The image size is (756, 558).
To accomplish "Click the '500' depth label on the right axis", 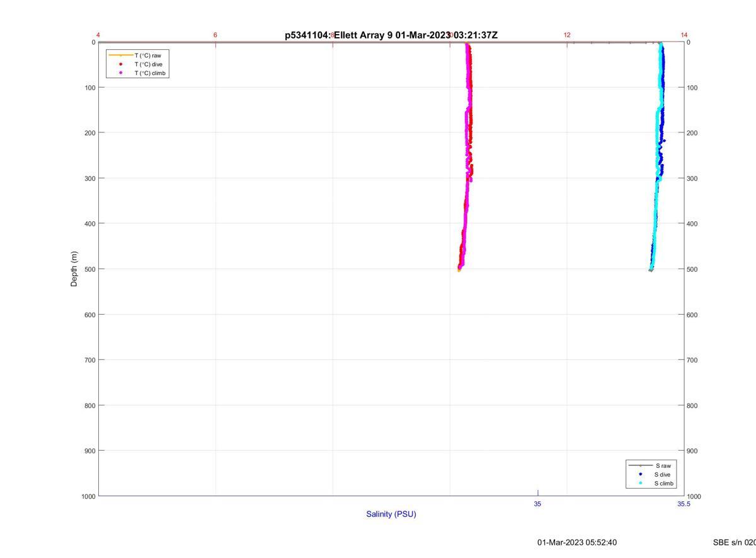I will click(692, 269).
